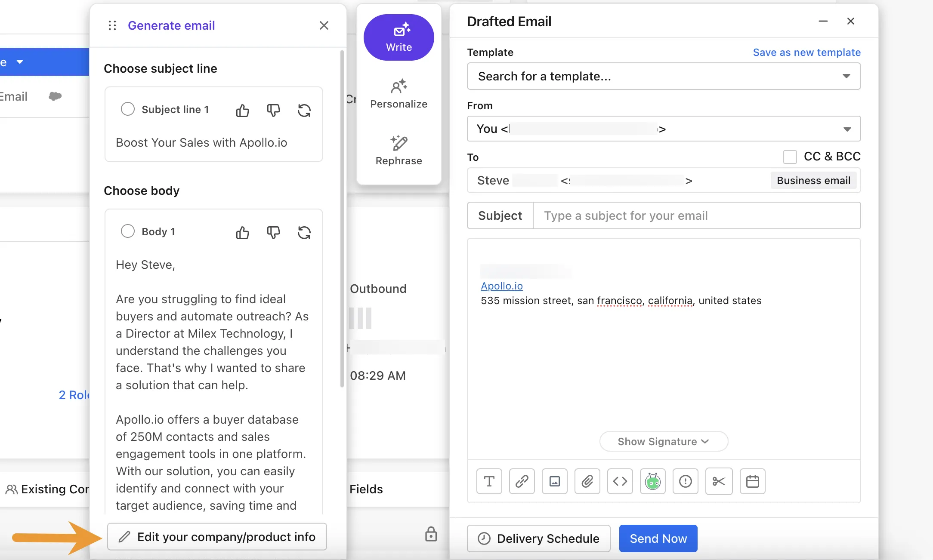Toggle CC & BCC visibility
Image resolution: width=933 pixels, height=560 pixels.
pyautogui.click(x=790, y=156)
